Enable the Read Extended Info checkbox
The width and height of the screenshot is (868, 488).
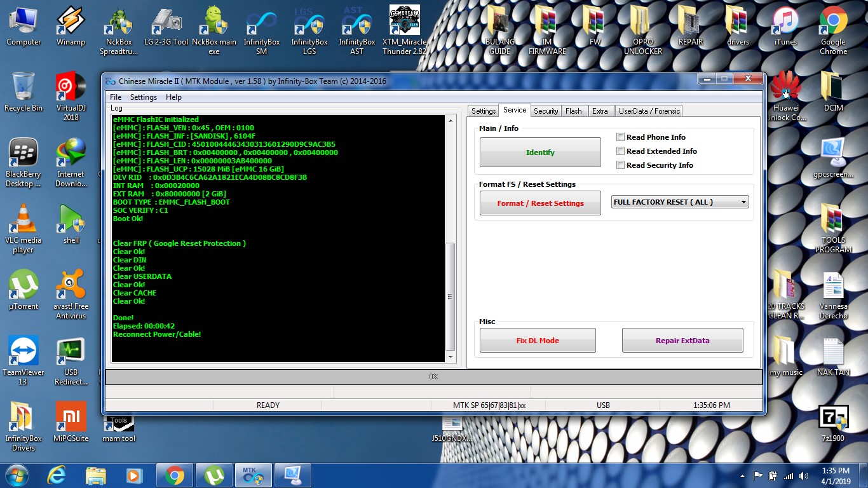(x=621, y=151)
